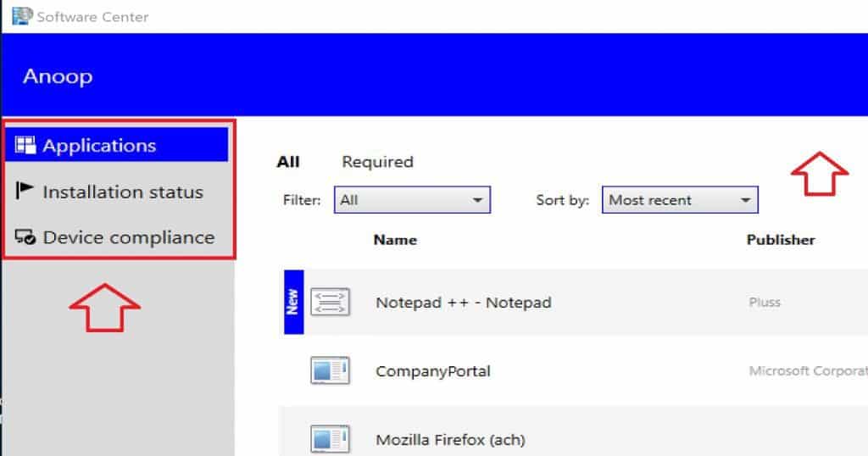Open the CompanyPortal application icon

pos(330,370)
